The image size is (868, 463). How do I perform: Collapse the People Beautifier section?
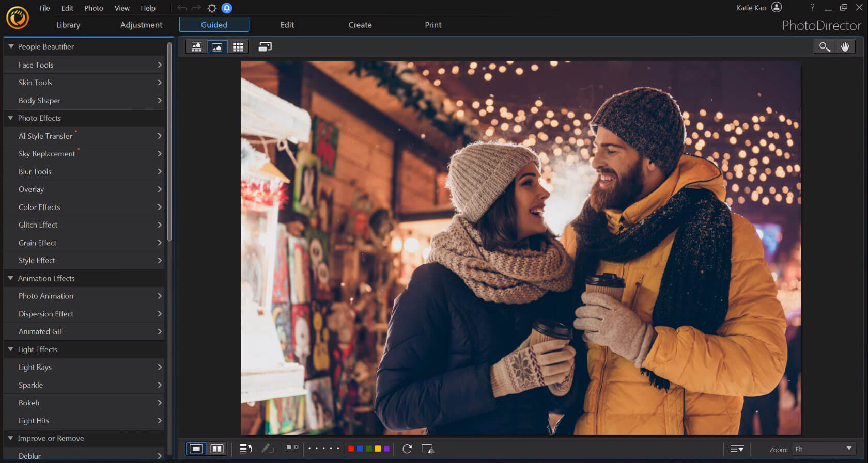(x=11, y=46)
